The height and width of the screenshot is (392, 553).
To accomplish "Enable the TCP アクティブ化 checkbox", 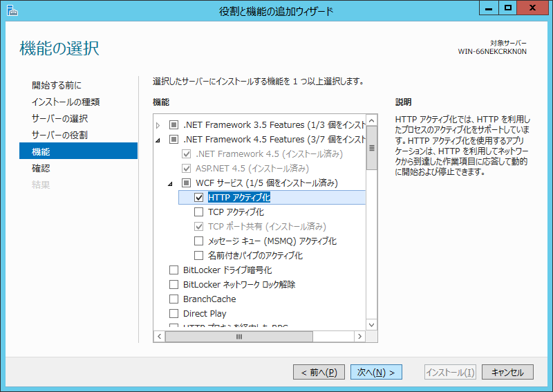I will pos(199,212).
